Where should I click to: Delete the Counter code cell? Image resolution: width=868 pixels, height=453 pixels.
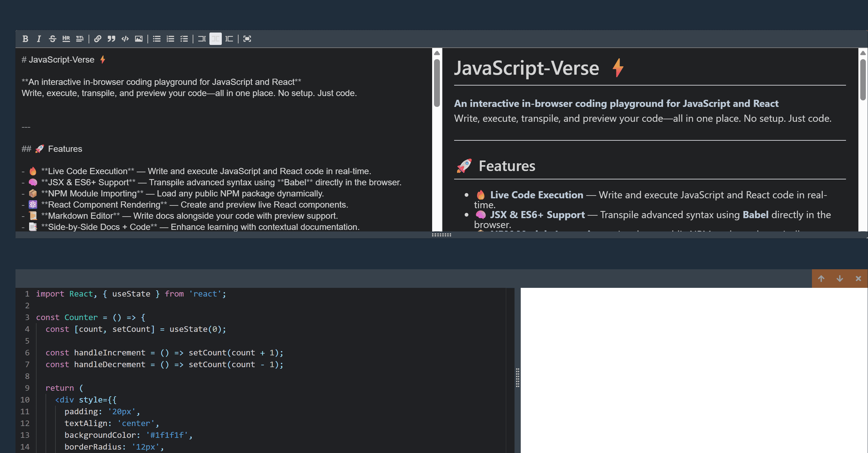tap(858, 279)
